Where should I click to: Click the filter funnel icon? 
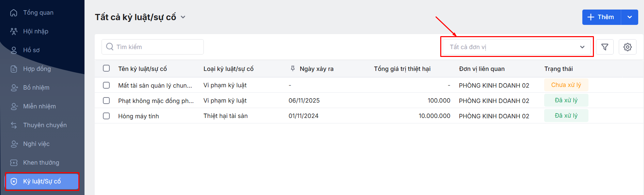605,47
